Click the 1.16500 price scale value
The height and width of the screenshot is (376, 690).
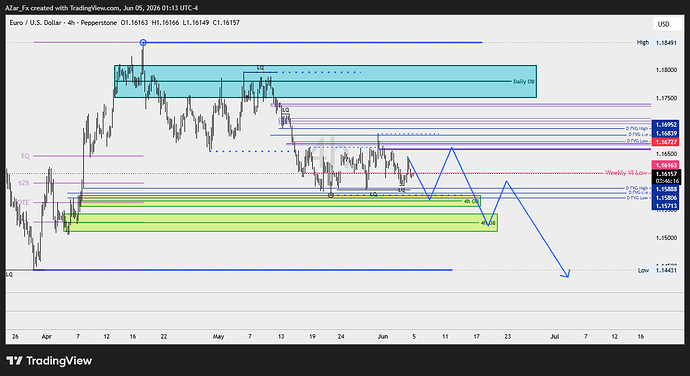(666, 154)
